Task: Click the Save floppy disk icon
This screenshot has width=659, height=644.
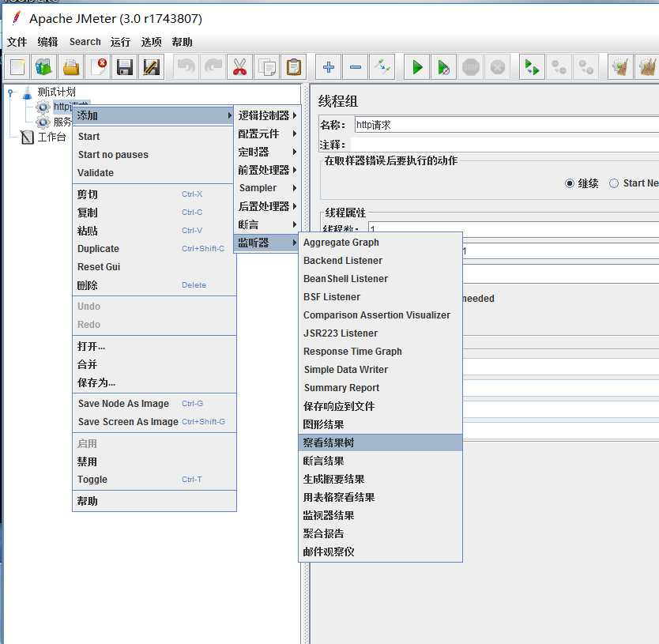Action: (124, 67)
